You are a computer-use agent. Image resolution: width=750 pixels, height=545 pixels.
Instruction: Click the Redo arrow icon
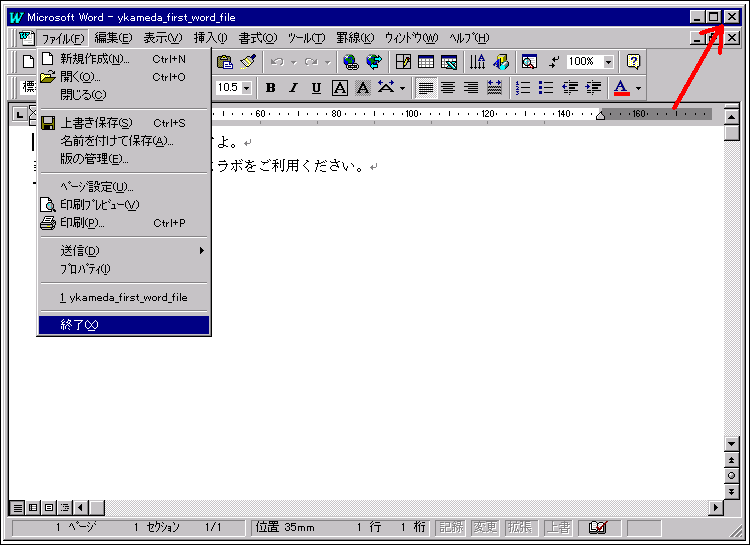(x=311, y=62)
